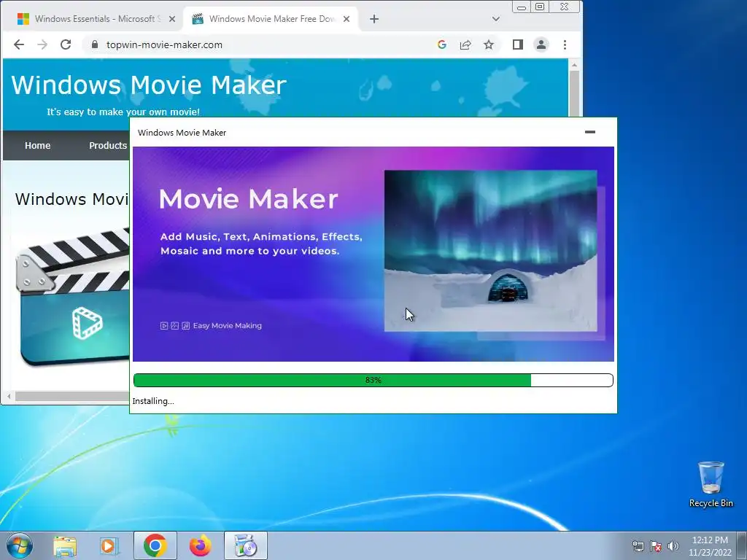
Task: Minimize the Chrome window
Action: pyautogui.click(x=522, y=7)
